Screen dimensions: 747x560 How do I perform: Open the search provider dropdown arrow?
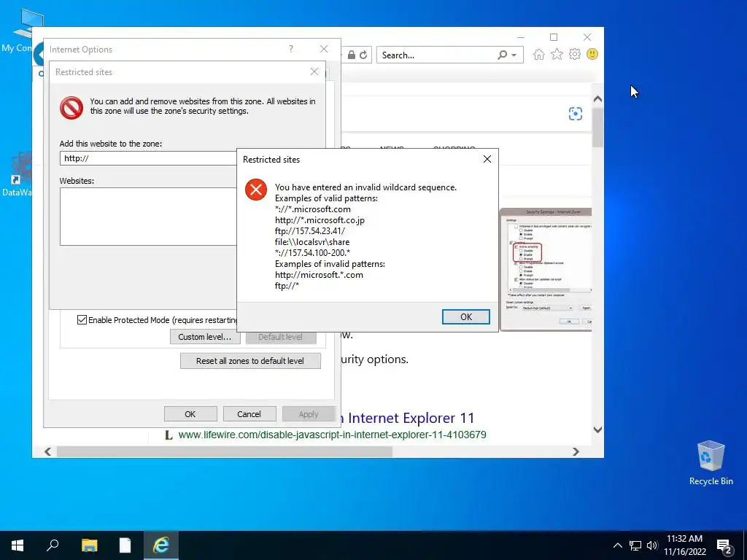coord(514,55)
